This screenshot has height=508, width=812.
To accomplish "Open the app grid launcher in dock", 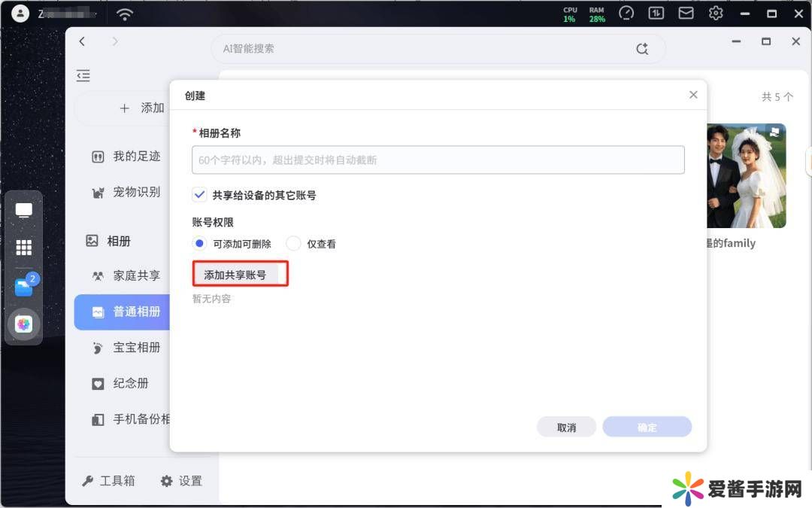I will click(24, 248).
